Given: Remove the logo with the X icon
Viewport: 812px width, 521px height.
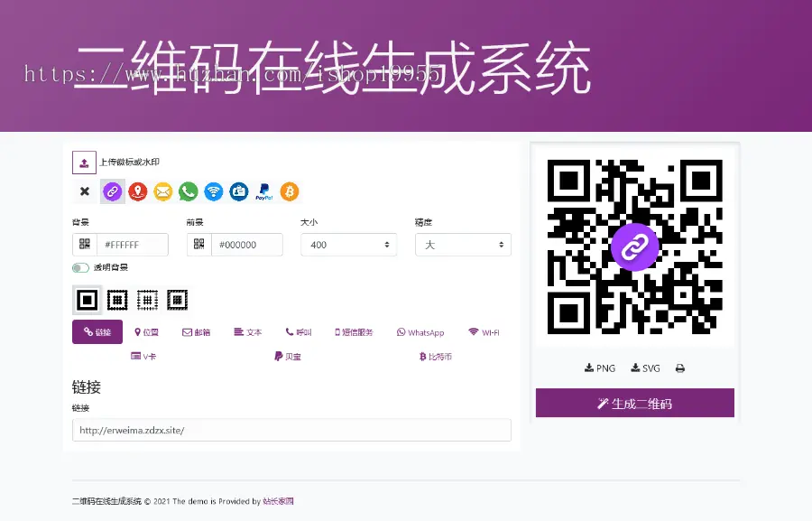Looking at the screenshot, I should coord(85,191).
